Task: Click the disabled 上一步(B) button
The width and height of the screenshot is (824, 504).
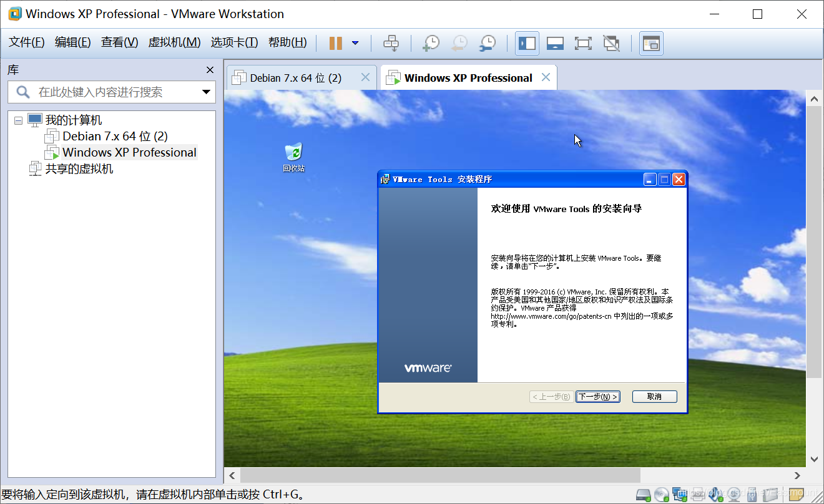Action: (x=551, y=397)
